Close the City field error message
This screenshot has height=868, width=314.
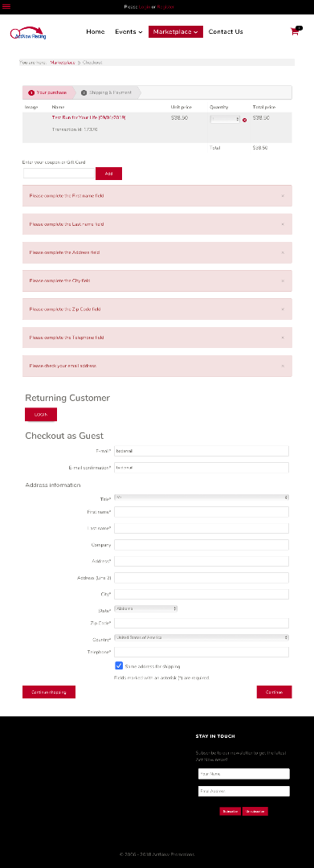click(x=283, y=280)
